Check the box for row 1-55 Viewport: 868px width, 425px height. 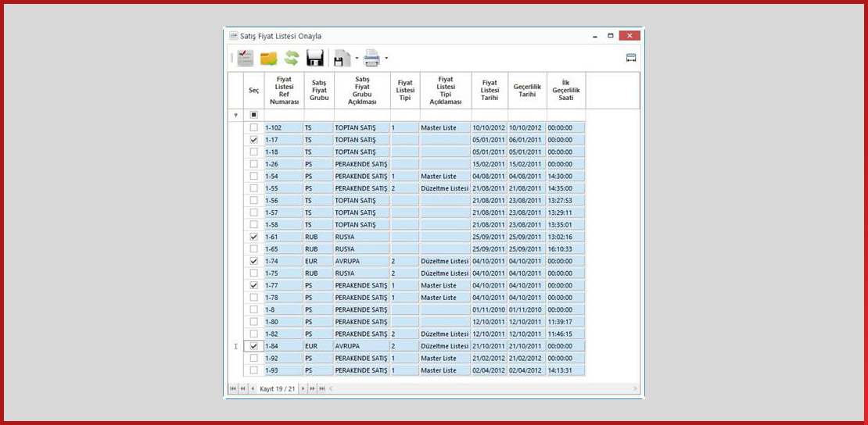[253, 188]
